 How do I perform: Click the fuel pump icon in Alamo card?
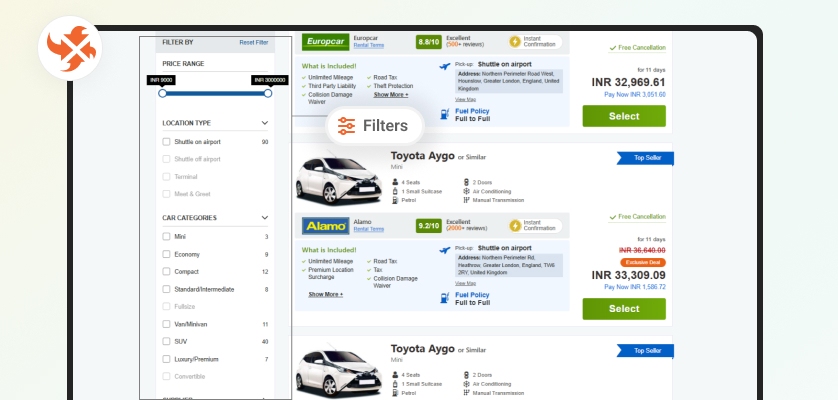[x=445, y=298]
